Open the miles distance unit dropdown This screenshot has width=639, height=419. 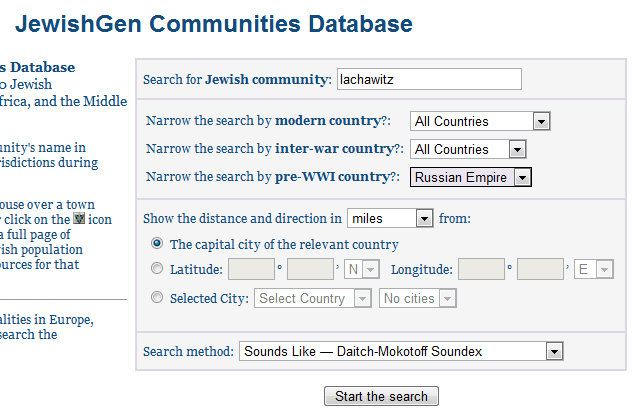coord(390,218)
